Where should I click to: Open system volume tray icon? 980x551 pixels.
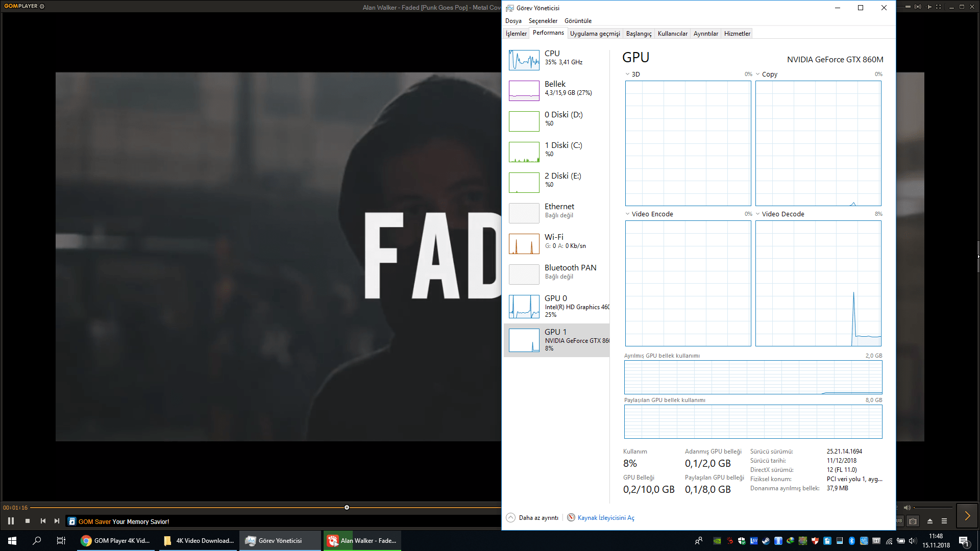(913, 541)
